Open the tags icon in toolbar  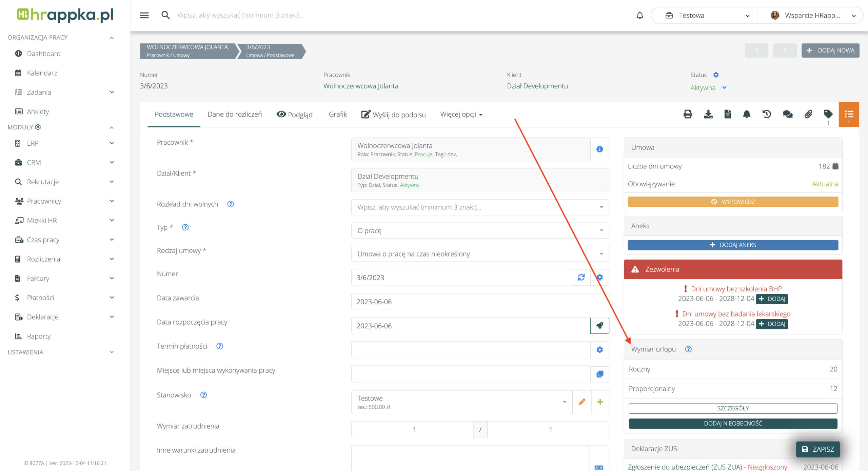pyautogui.click(x=828, y=114)
